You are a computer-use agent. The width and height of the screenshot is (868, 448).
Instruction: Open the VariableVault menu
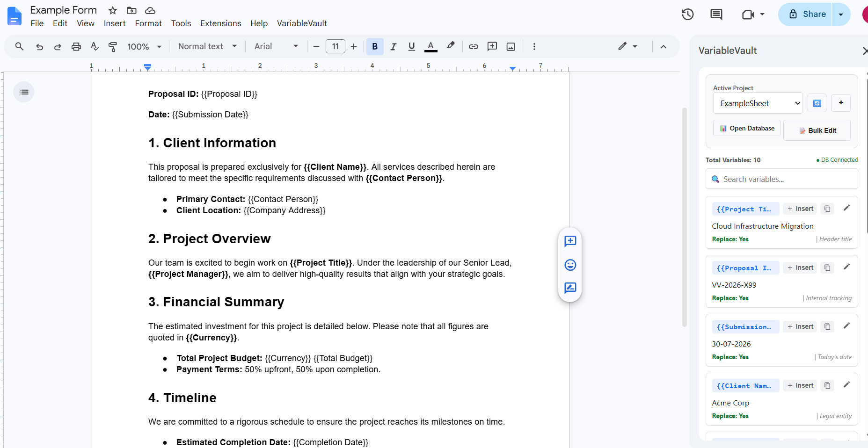tap(302, 23)
